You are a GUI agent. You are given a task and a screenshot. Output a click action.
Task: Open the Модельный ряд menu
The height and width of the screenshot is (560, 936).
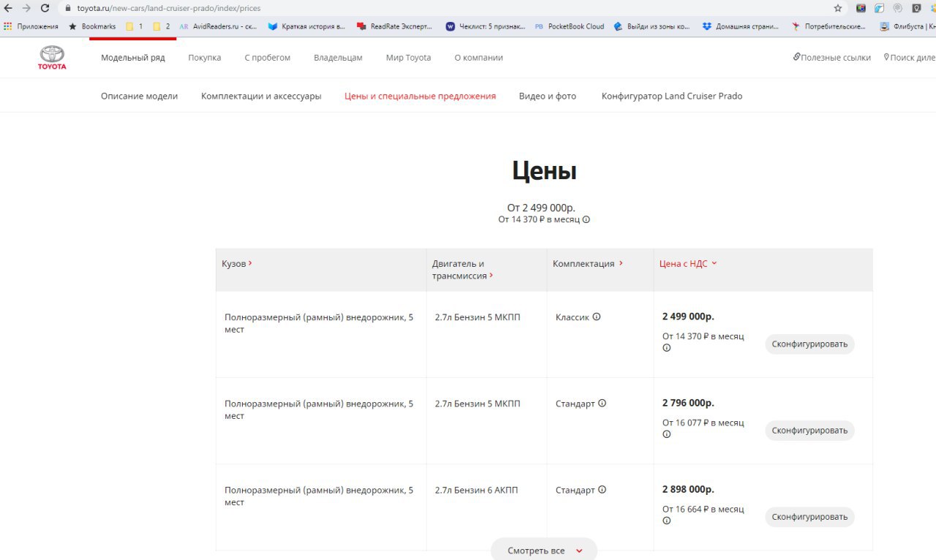click(x=133, y=58)
